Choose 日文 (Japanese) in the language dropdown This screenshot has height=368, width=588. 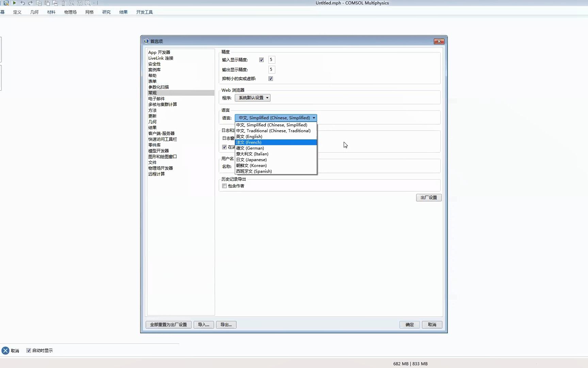(251, 159)
